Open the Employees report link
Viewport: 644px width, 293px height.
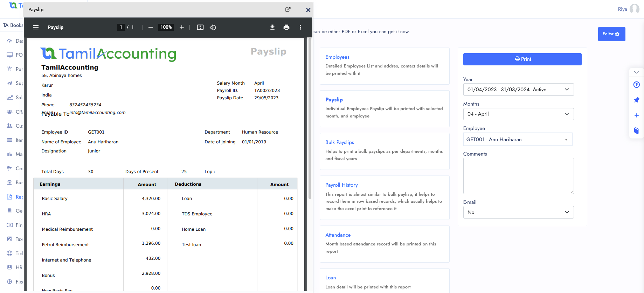point(337,57)
